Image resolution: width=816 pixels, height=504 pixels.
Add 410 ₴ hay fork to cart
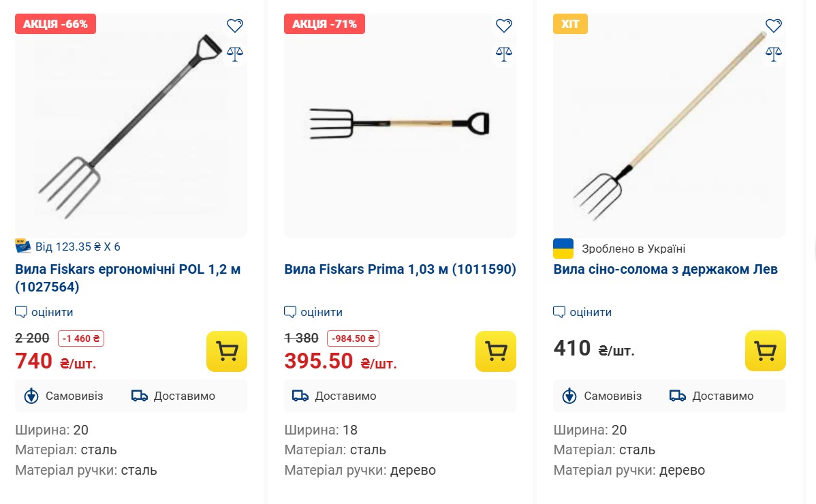pyautogui.click(x=765, y=351)
